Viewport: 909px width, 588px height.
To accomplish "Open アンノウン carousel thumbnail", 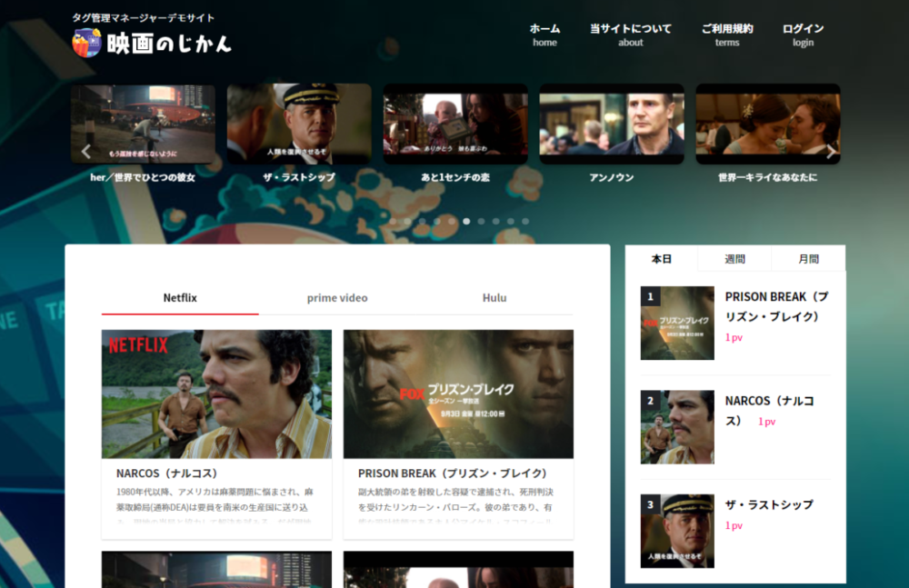I will click(x=612, y=124).
